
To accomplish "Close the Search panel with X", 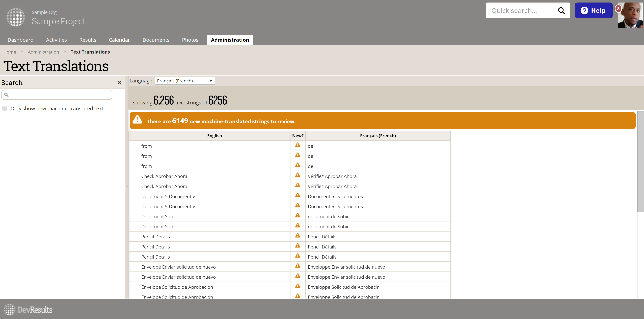I will tap(120, 83).
